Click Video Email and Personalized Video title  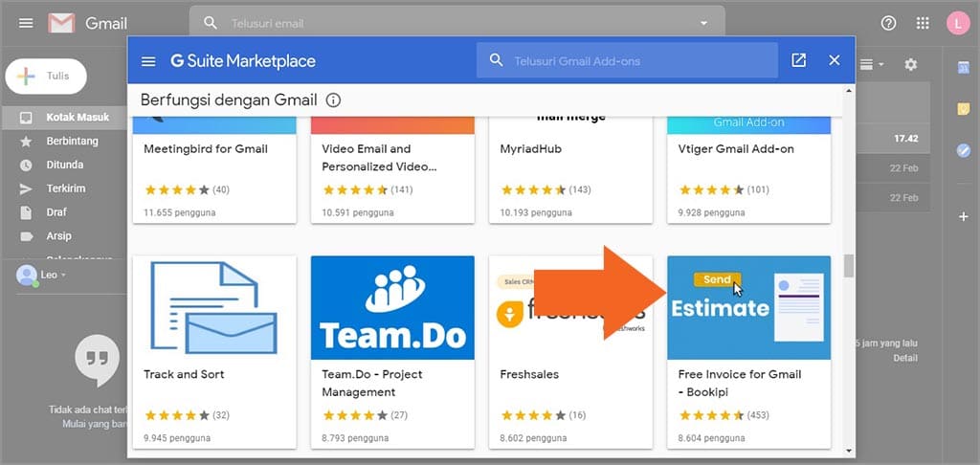379,158
